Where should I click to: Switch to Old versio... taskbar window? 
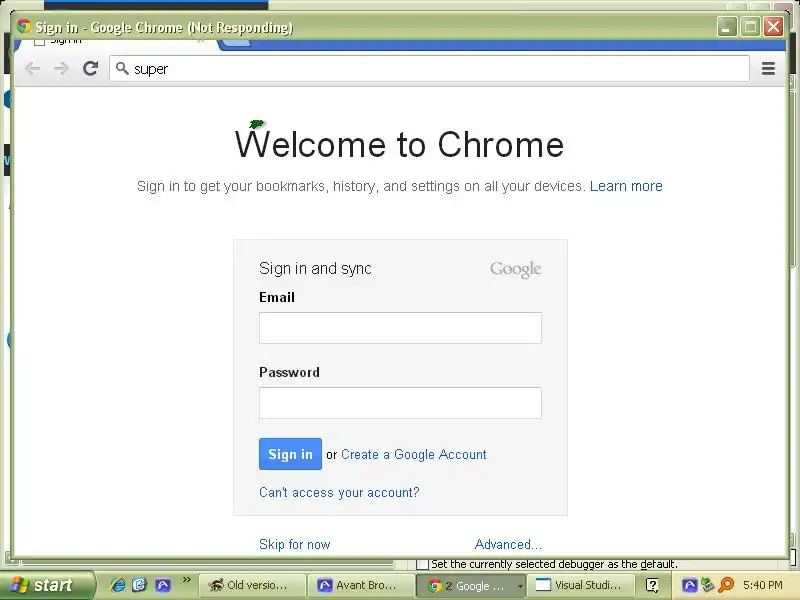point(253,585)
